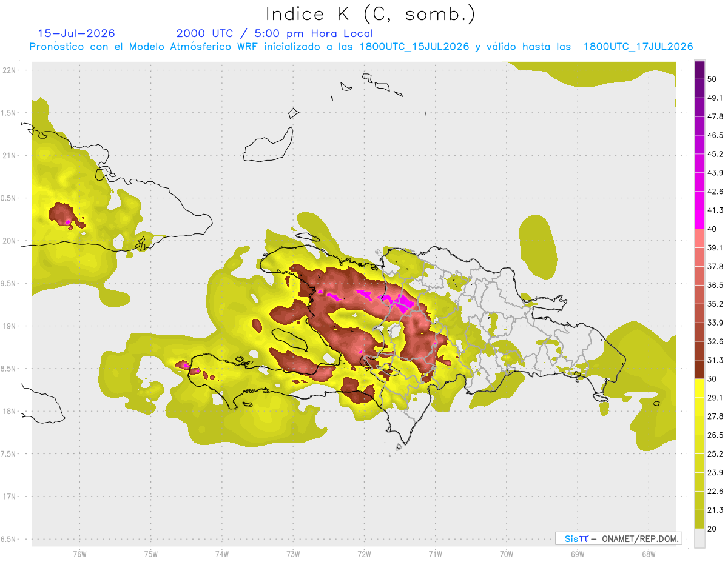Click the colorbar value label '46.5'
728x562 pixels.
pos(715,135)
